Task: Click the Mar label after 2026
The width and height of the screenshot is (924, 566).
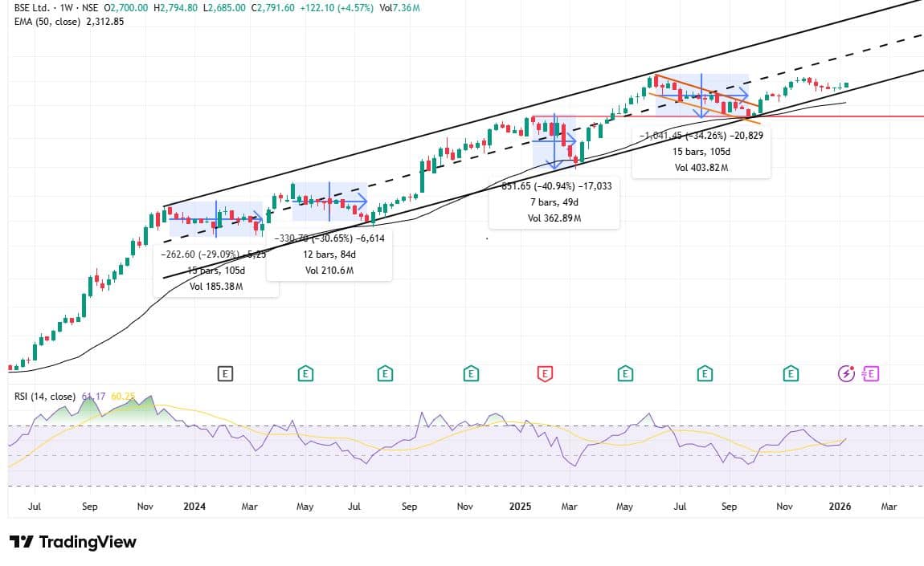Action: click(x=889, y=507)
